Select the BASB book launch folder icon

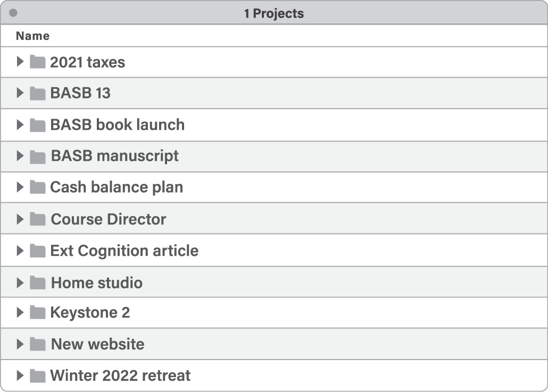[x=37, y=125]
